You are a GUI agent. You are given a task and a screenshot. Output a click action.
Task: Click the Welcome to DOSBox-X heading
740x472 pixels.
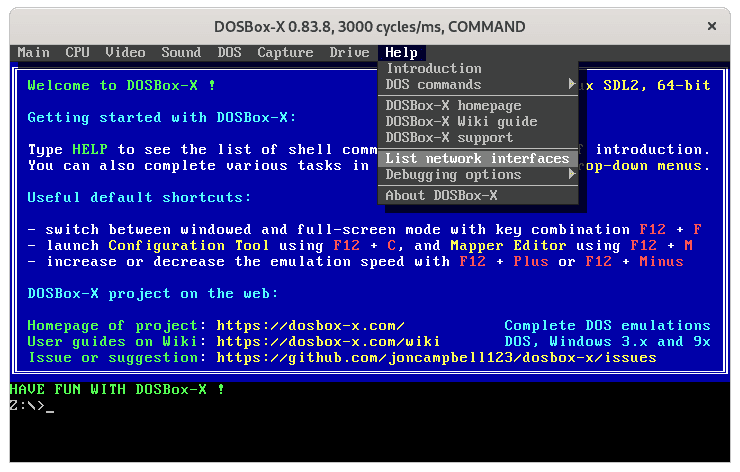point(121,85)
